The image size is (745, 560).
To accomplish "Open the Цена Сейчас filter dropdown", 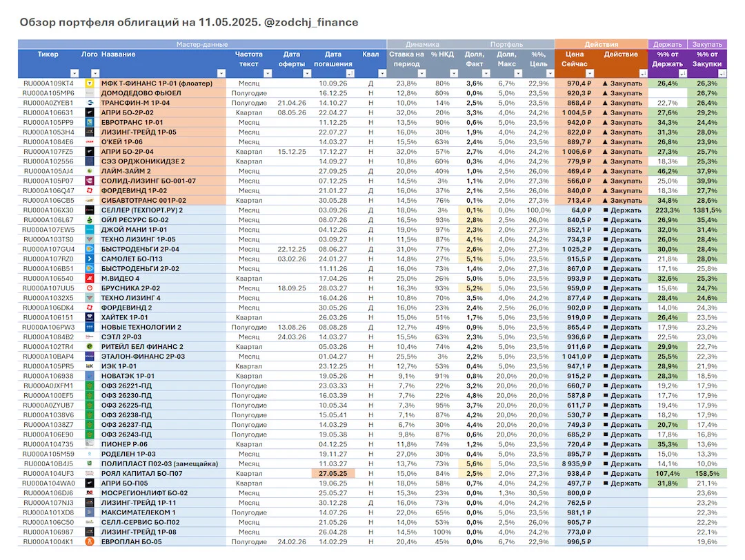I will [x=590, y=73].
